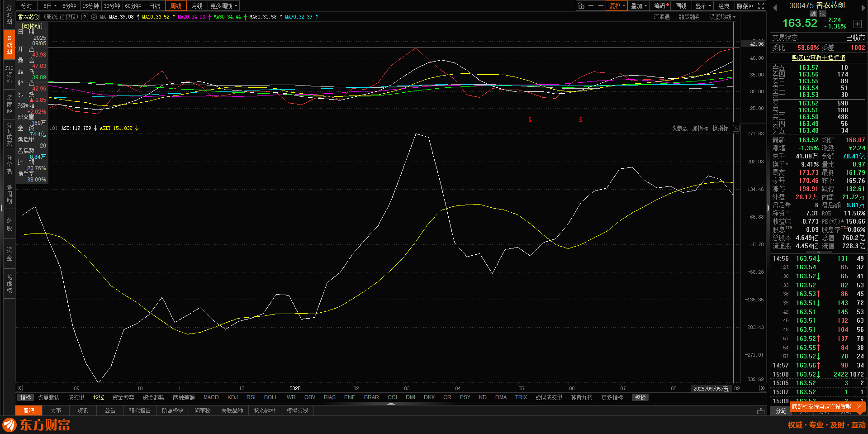868x434 pixels.
Task: Zoom in chart with plus icon
Action: 591,6
